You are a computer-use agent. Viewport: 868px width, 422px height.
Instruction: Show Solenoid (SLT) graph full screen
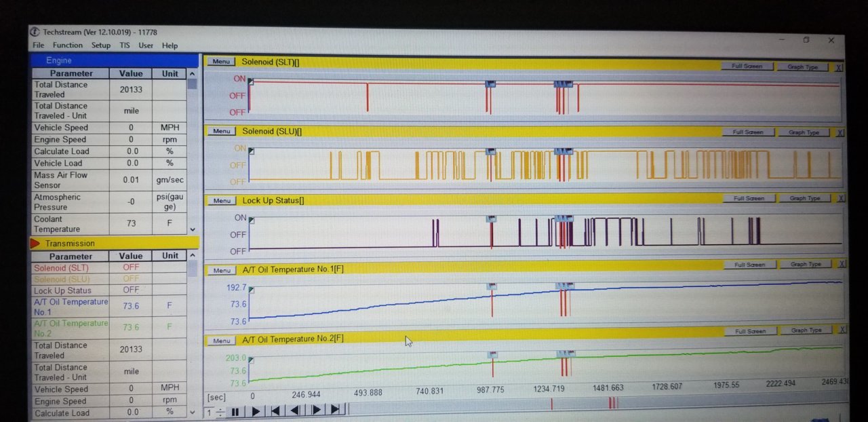(747, 66)
